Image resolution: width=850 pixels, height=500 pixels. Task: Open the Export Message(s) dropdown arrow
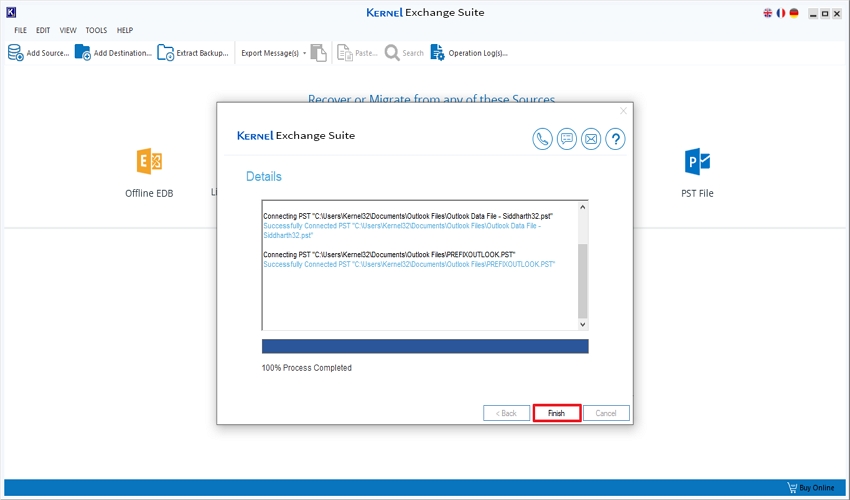coord(304,53)
